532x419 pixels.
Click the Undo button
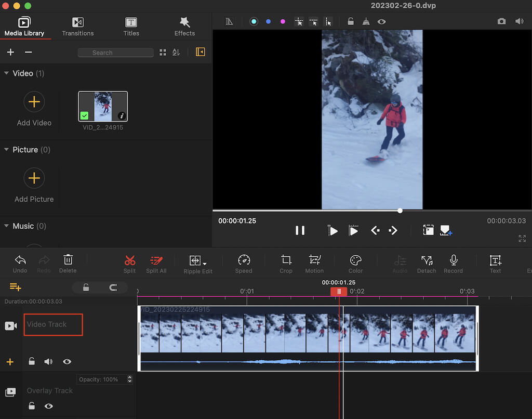tap(20, 260)
